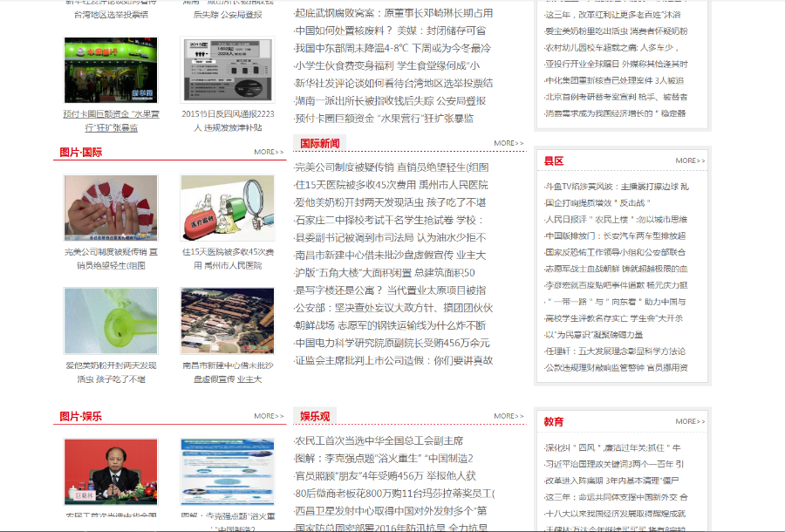Viewport: 785px width, 532px height.
Task: Open MORE link beside 图片·国际 heading
Action: 269,152
